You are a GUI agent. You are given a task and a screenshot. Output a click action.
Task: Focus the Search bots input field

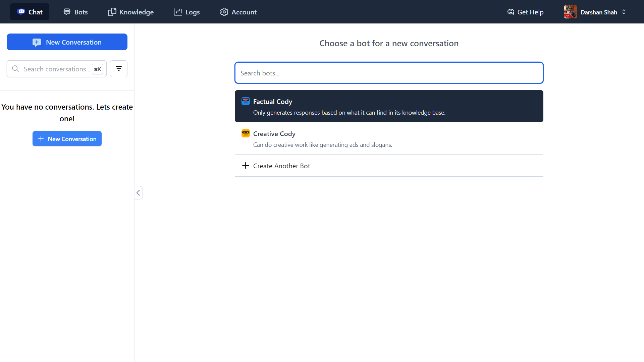(x=389, y=73)
